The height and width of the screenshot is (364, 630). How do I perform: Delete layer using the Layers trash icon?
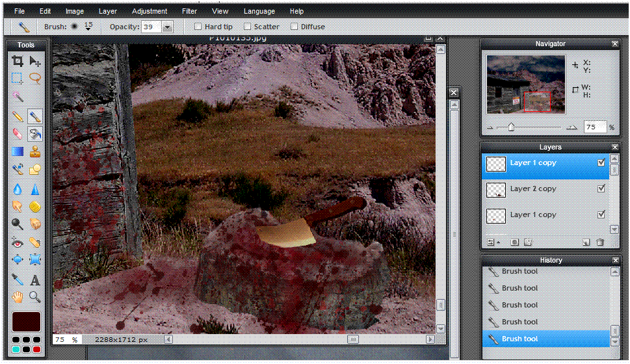pos(600,242)
